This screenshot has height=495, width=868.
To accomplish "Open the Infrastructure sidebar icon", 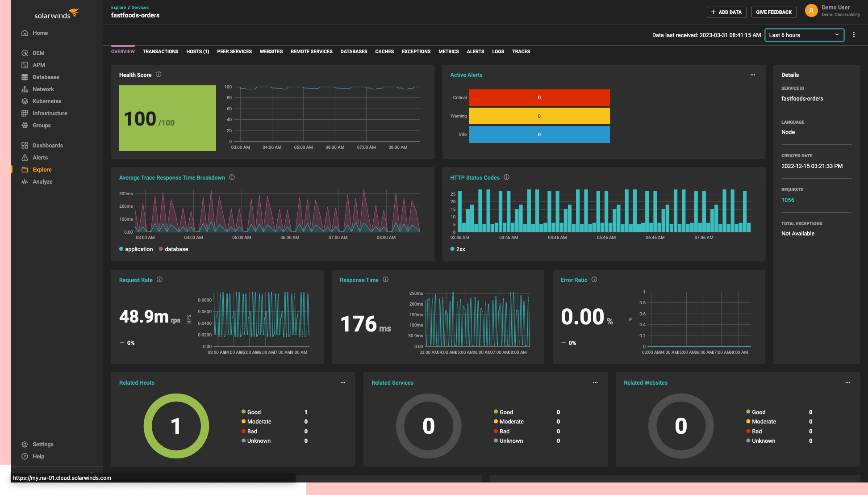I will click(25, 113).
